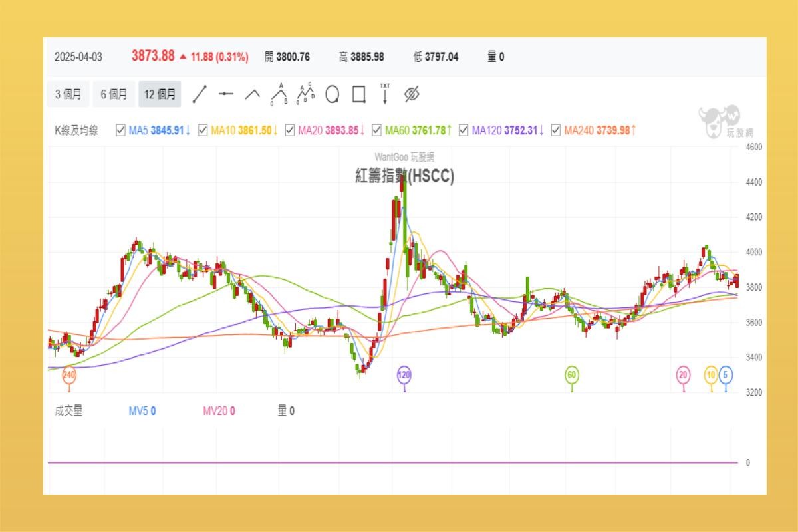Uncheck the MA60 moving average checkbox
798x532 pixels.
[377, 130]
